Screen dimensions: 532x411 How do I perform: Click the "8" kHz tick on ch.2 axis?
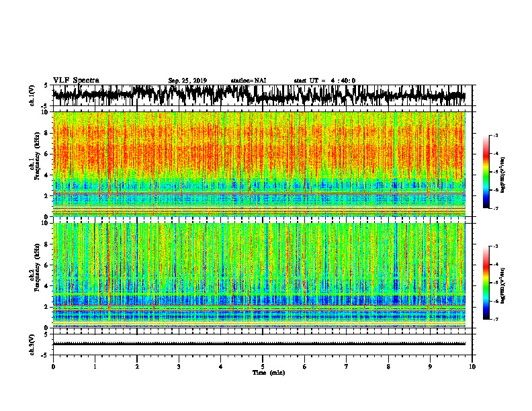pos(47,244)
